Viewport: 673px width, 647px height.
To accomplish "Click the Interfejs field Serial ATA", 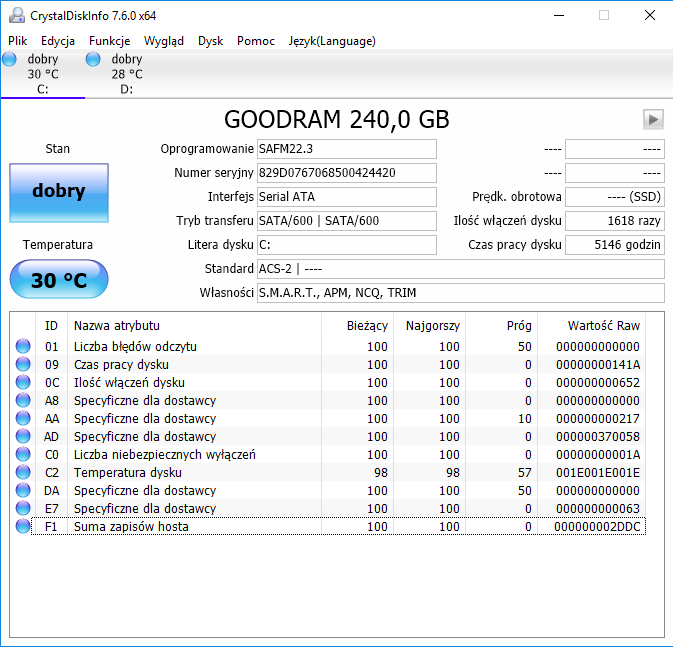I will point(347,197).
